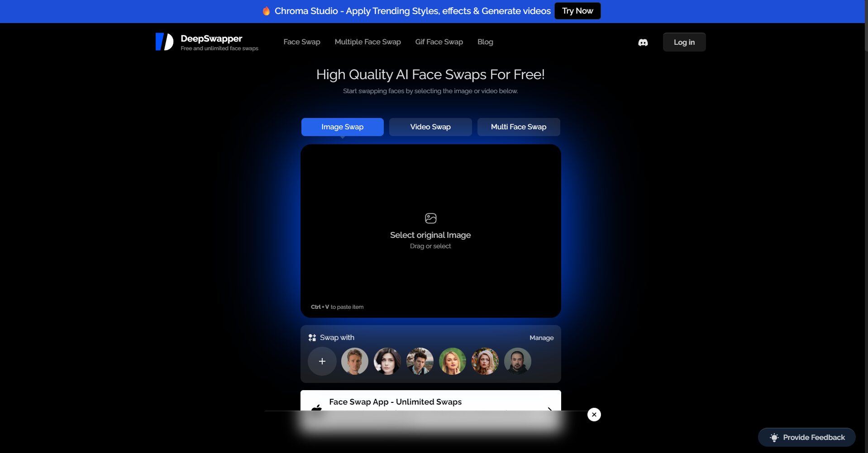Image resolution: width=868 pixels, height=453 pixels.
Task: Click the Apple icon on app banner
Action: pyautogui.click(x=317, y=407)
